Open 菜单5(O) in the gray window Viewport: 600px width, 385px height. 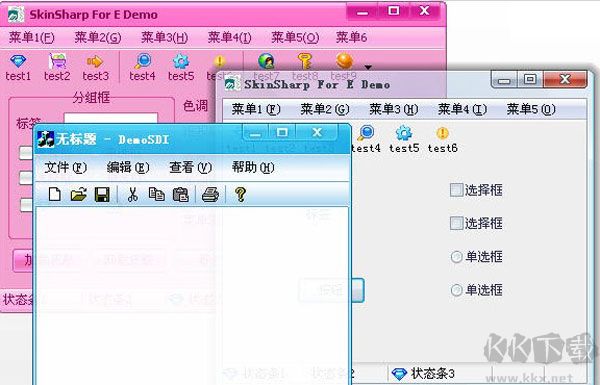(531, 109)
